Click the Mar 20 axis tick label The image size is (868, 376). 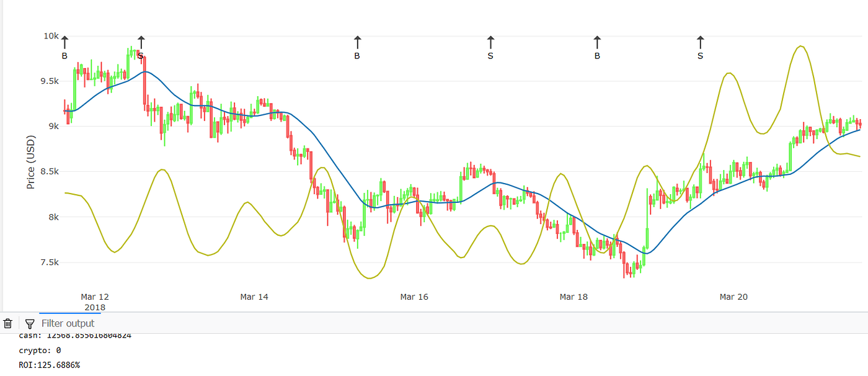coord(733,297)
